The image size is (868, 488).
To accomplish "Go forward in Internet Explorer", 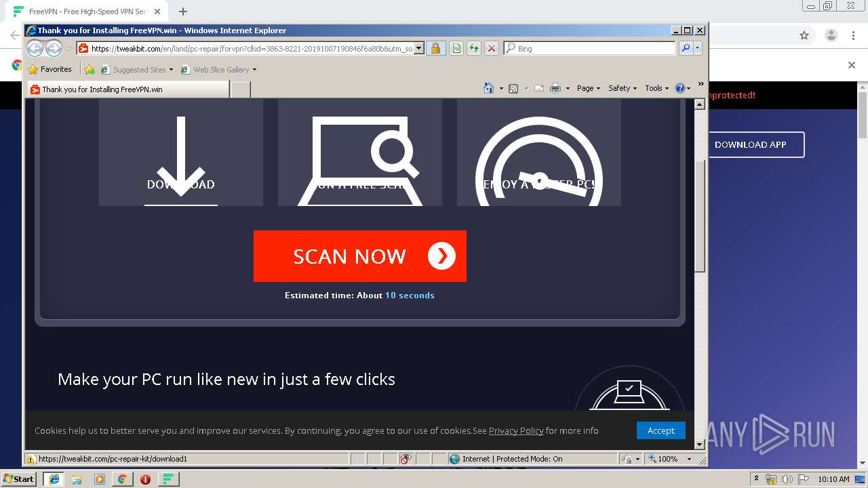I will pos(54,48).
